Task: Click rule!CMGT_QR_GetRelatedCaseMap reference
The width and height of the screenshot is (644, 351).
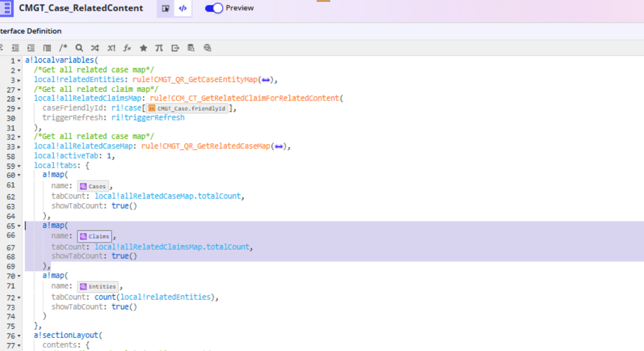Action: 205,146
